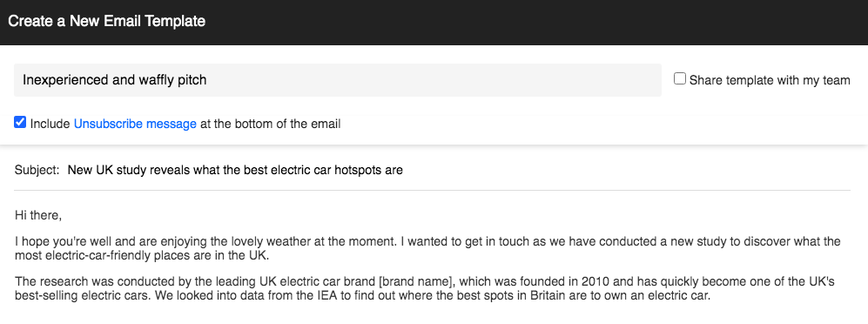The image size is (868, 324).
Task: Click the 'Include' label beside the checkbox
Action: [x=50, y=124]
